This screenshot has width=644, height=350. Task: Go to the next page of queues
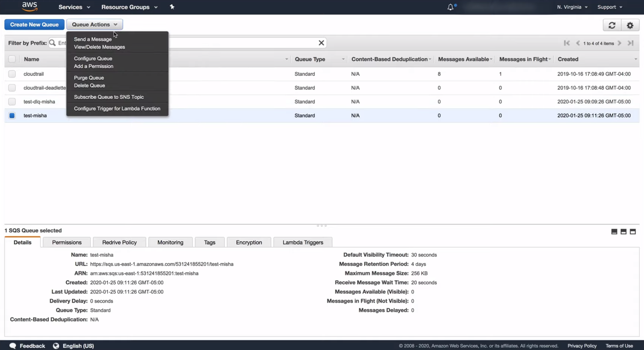(620, 43)
